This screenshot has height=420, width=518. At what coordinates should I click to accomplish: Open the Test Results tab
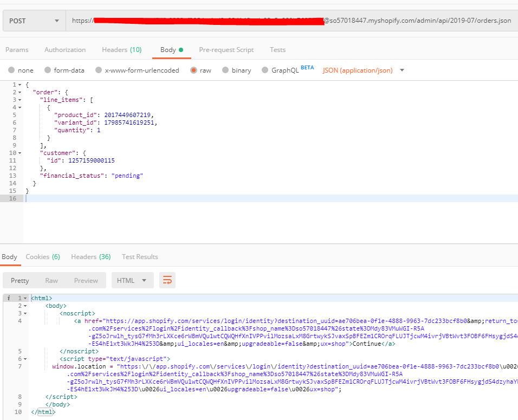140,257
